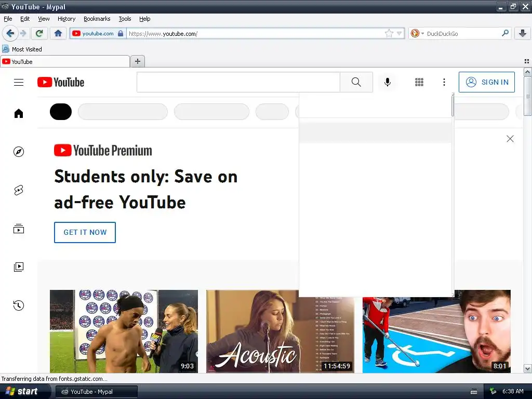The width and height of the screenshot is (532, 399).
Task: Open the History menu
Action: click(x=66, y=19)
